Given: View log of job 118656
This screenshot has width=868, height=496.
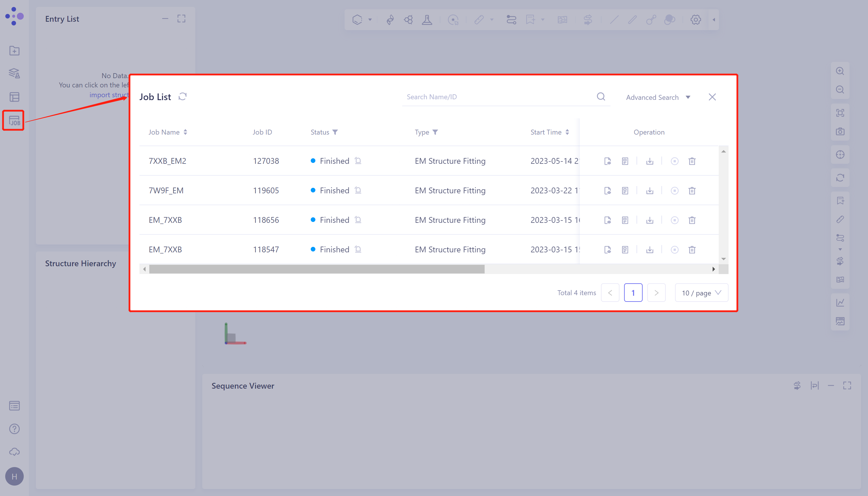Looking at the screenshot, I should point(625,221).
